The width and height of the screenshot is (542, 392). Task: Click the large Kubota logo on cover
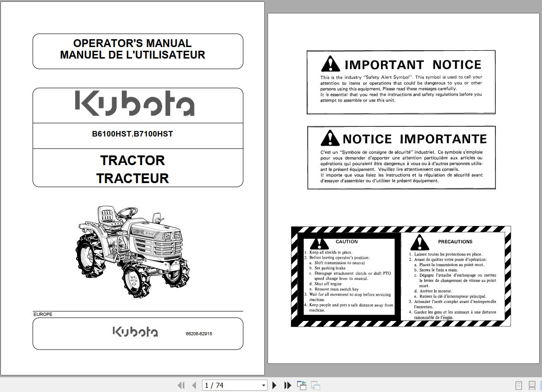pyautogui.click(x=135, y=103)
